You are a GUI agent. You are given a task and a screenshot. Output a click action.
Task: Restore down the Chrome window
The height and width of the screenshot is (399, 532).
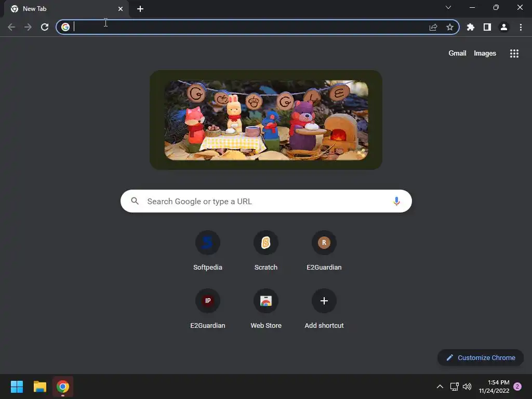[x=496, y=7]
